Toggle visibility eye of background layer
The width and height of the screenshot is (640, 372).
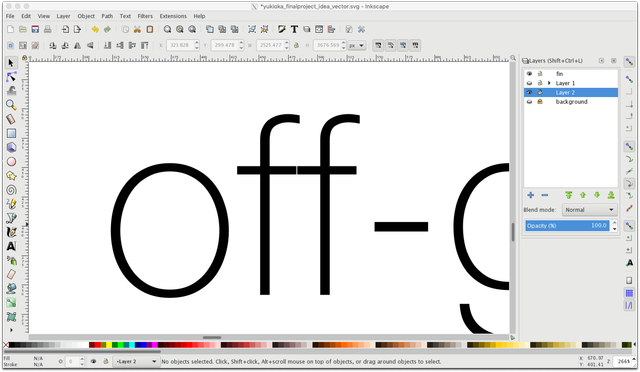[x=529, y=102]
